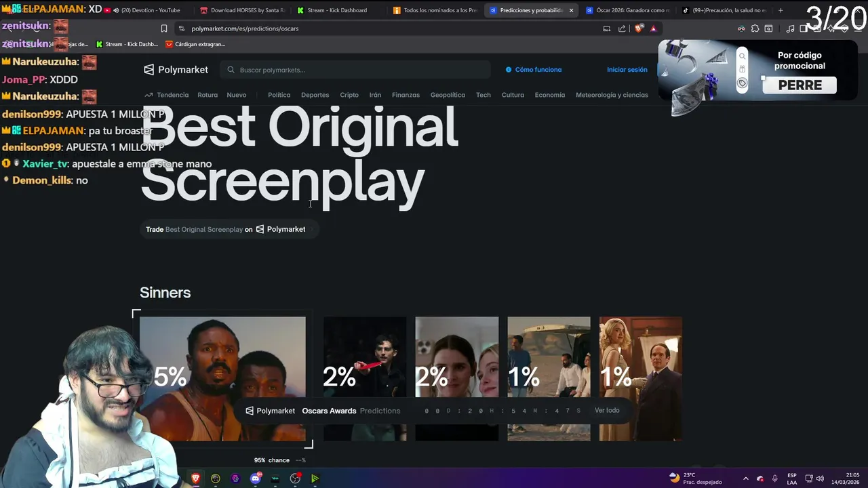868x488 pixels.
Task: Switch to Óscar 2026: Ganadora tab
Action: tap(628, 10)
